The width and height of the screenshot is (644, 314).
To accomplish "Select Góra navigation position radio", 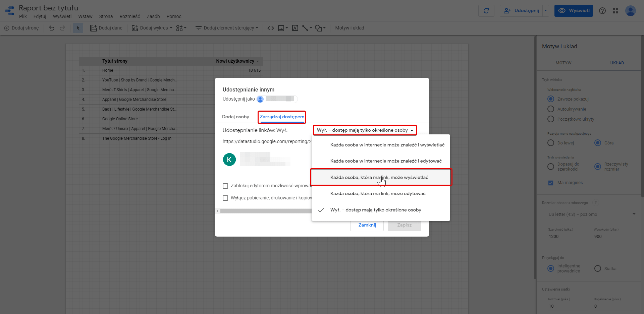I will pos(598,143).
